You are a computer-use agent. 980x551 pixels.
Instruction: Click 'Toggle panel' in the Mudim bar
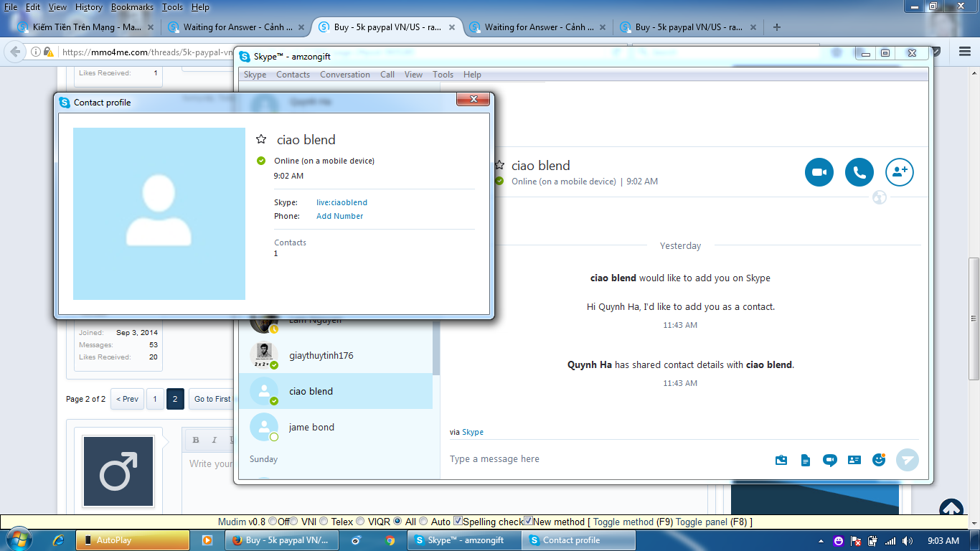(701, 522)
